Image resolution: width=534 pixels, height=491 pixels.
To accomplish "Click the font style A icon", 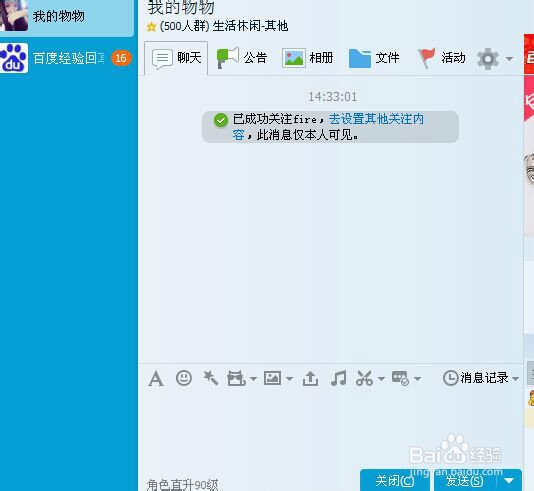I will [156, 379].
